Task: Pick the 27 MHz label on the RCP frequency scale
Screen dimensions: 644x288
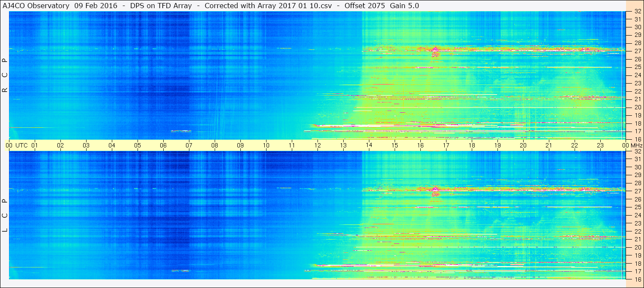Action: tap(637, 51)
